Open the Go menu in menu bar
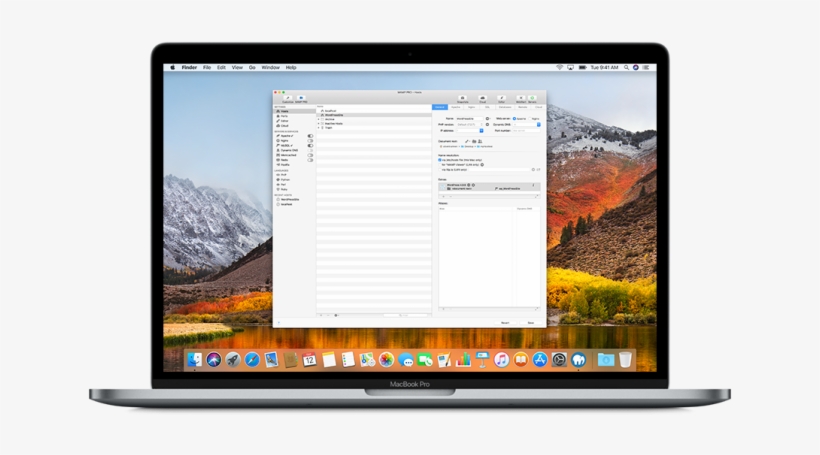This screenshot has height=455, width=820. pos(252,67)
